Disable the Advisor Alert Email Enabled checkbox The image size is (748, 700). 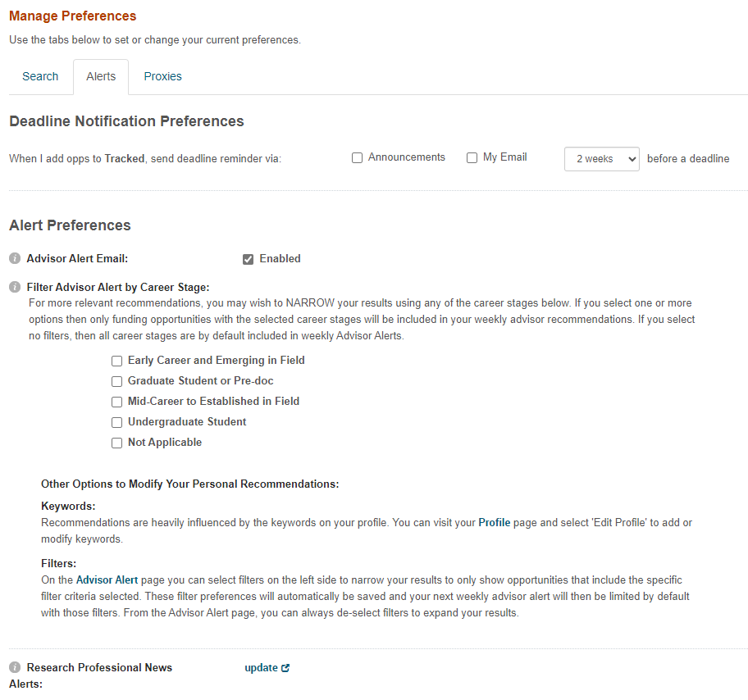[249, 260]
